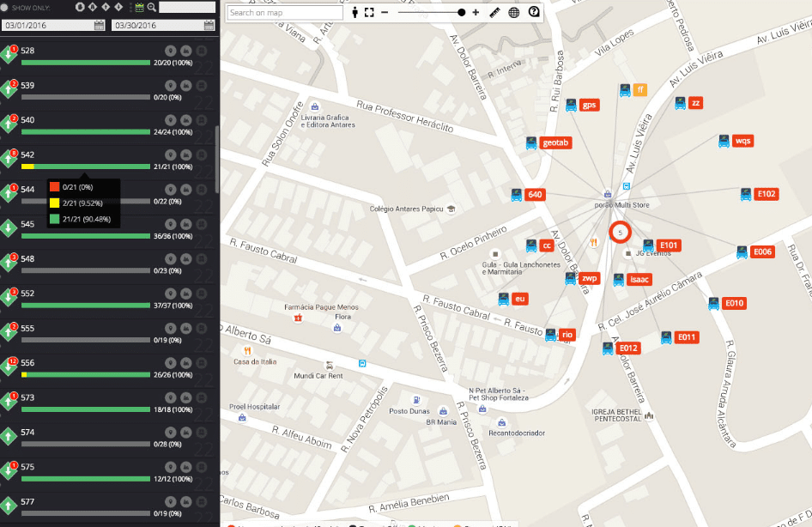
Task: Select the 640 bus marker
Action: (528, 195)
